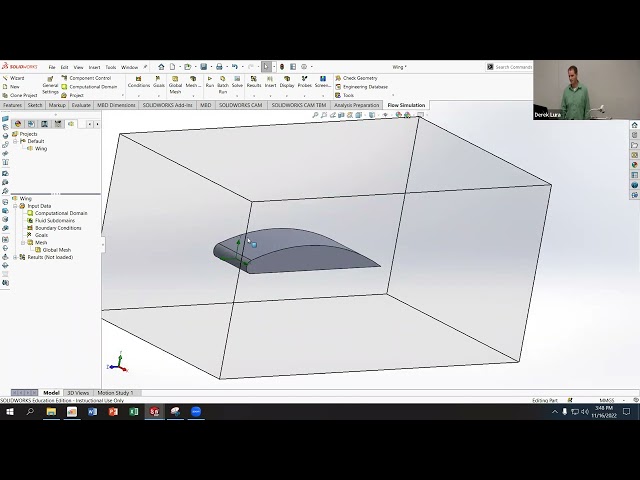Collapse the Default project node
640x480 pixels.
[x=15, y=141]
